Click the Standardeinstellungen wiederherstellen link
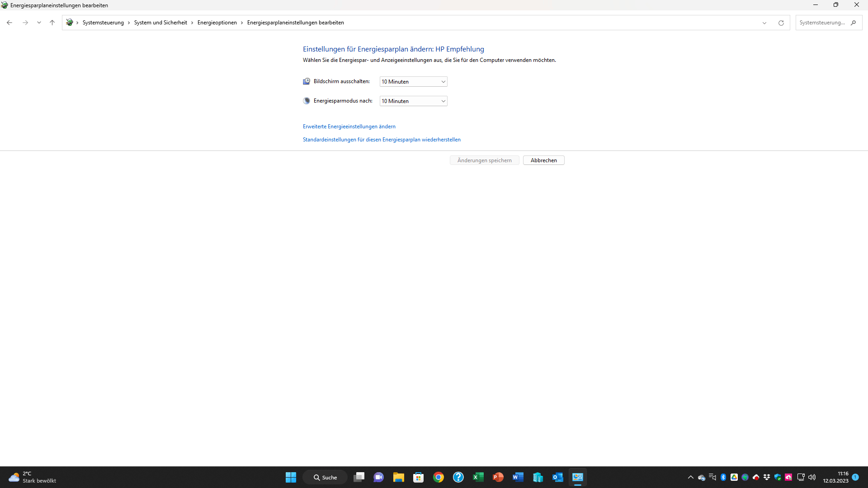This screenshot has width=868, height=488. [x=382, y=140]
